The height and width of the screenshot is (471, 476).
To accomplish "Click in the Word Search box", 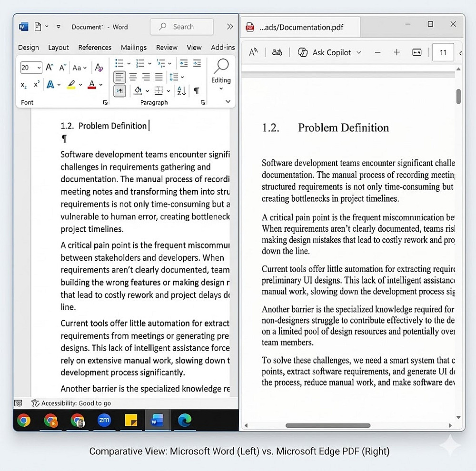I will click(181, 27).
